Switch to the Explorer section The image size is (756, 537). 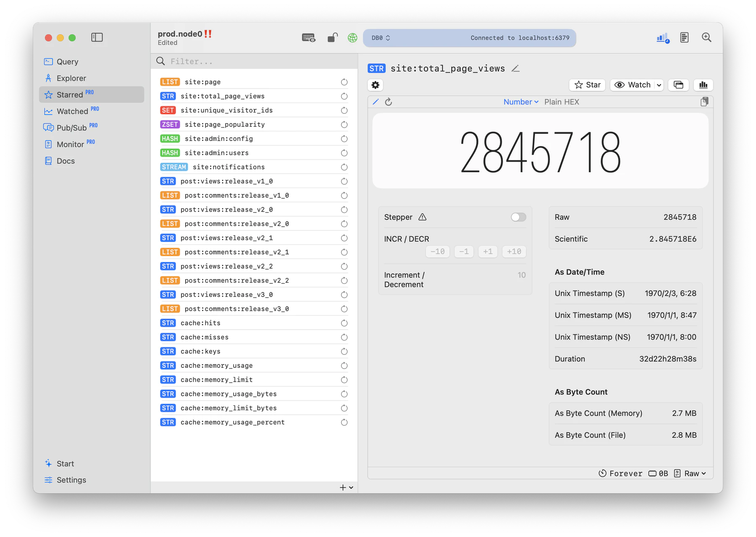(71, 78)
